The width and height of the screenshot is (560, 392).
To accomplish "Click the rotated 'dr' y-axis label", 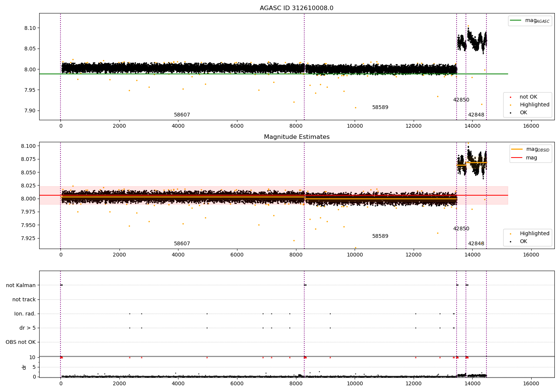I will [x=24, y=367].
